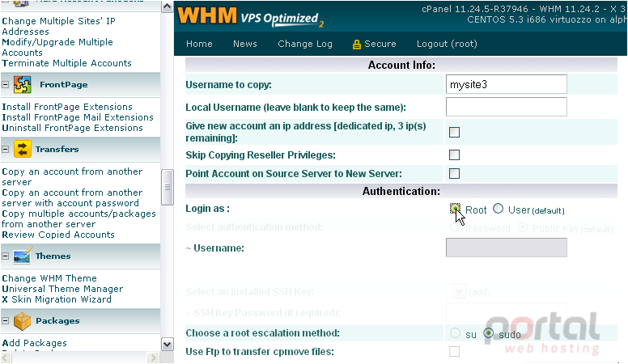
Task: Open Copy multiple accounts/packages from another server
Action: 78,218
